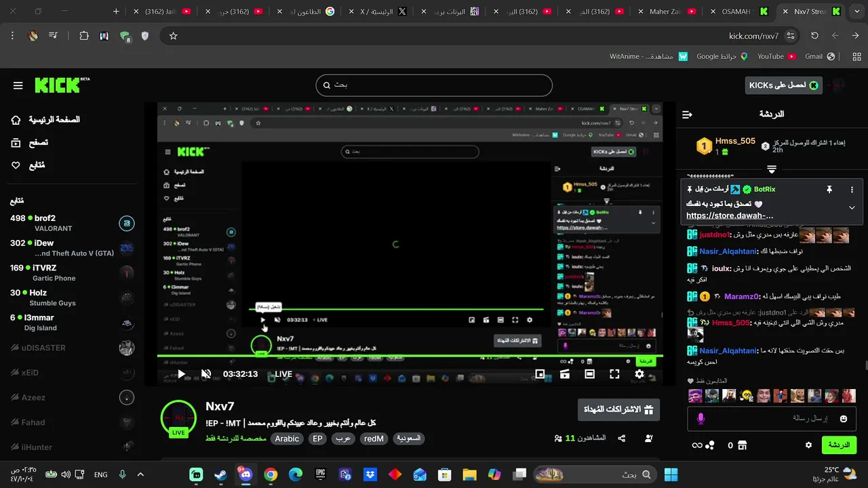Image resolution: width=868 pixels, height=488 pixels.
Task: Select the redM tag
Action: (x=374, y=439)
